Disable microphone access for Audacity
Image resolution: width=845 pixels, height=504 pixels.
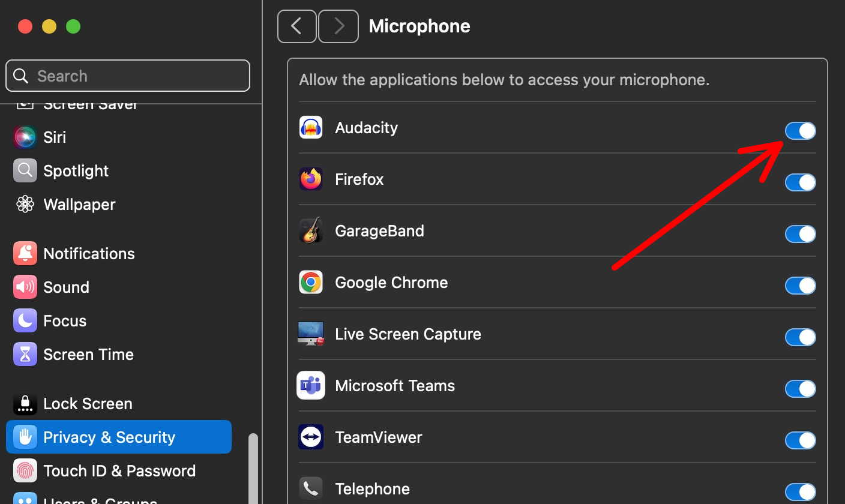pos(800,131)
